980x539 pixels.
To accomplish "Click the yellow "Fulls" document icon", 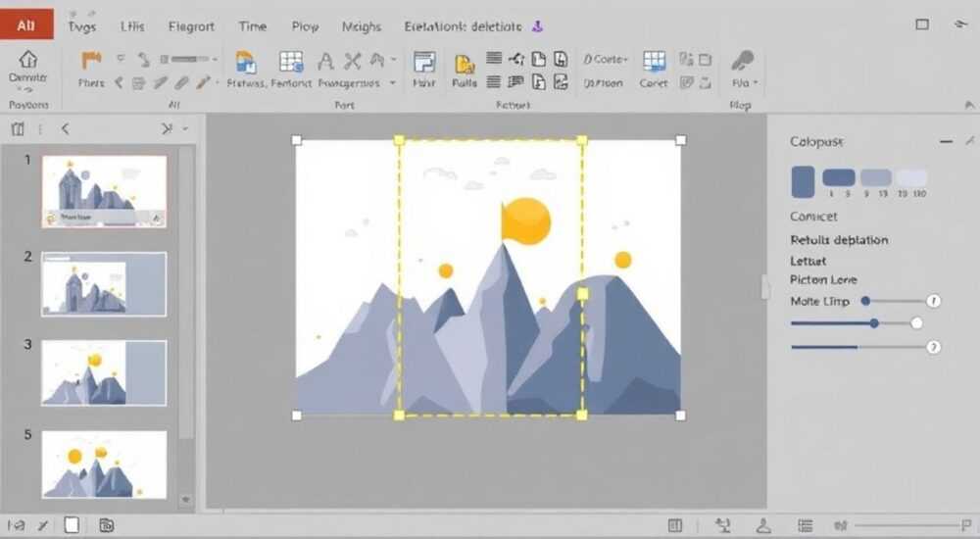I will pos(465,65).
